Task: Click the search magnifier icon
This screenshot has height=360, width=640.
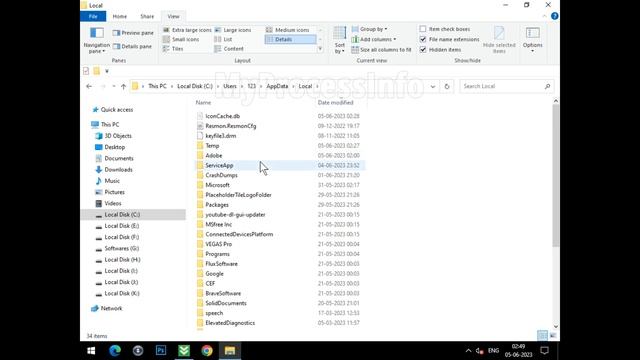Action: [x=547, y=86]
